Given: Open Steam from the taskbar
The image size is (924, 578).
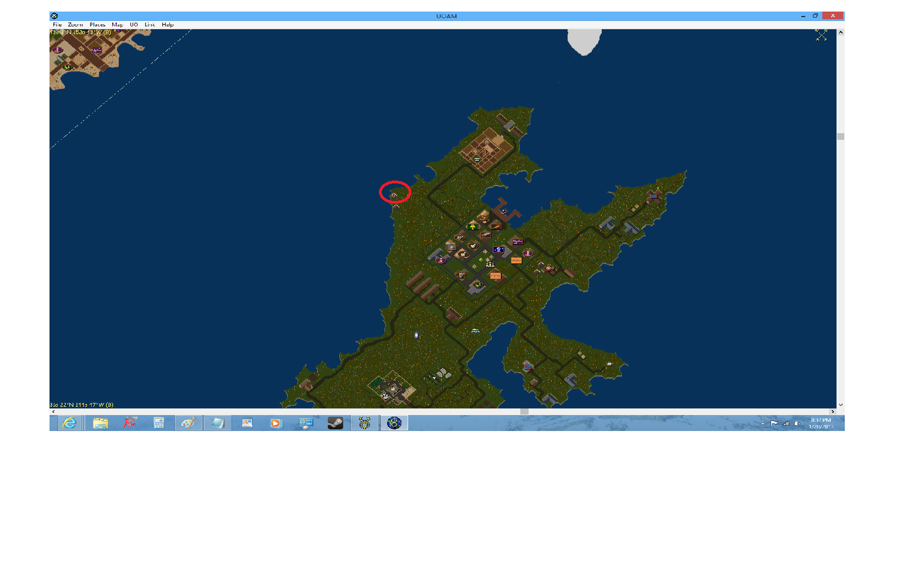Looking at the screenshot, I should 335,423.
